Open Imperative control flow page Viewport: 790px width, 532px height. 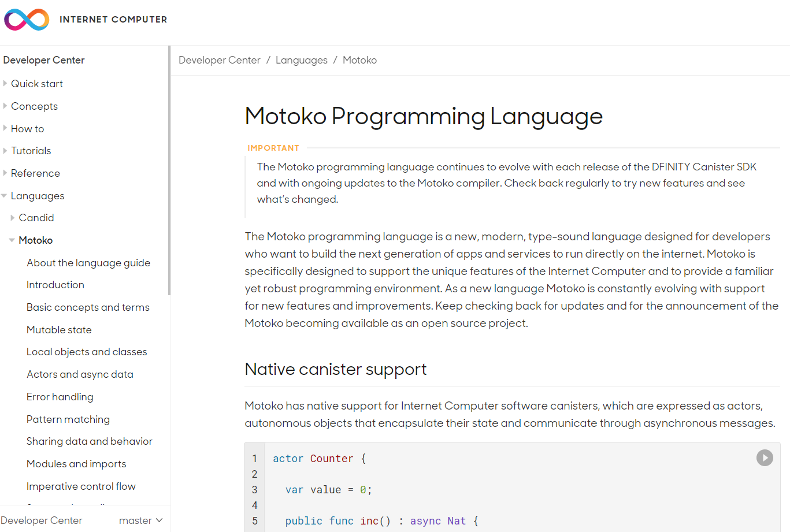81,486
